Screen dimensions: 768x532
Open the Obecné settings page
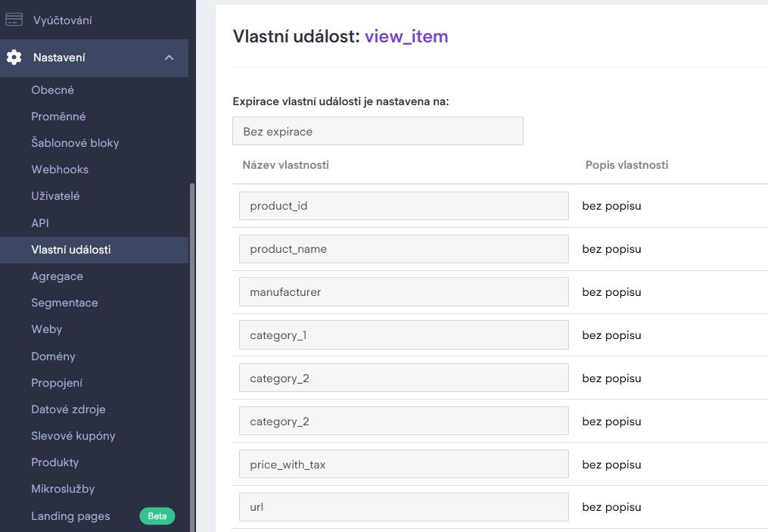click(x=52, y=90)
